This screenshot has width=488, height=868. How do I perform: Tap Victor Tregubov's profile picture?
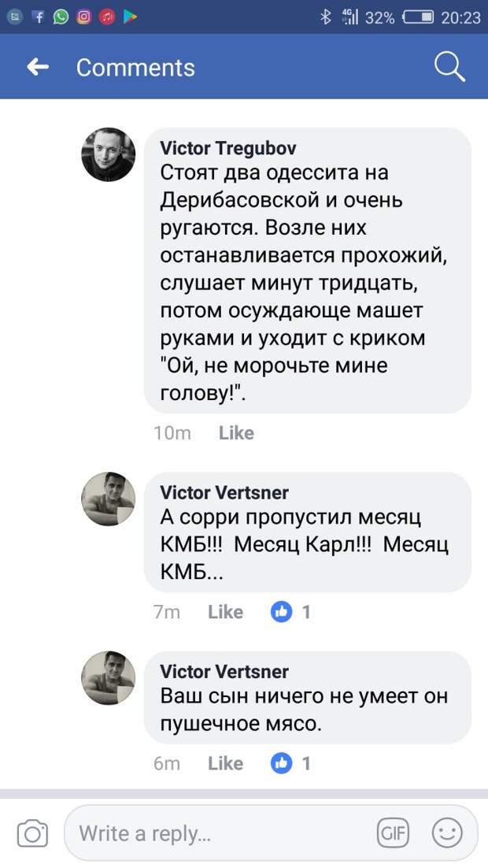(109, 154)
